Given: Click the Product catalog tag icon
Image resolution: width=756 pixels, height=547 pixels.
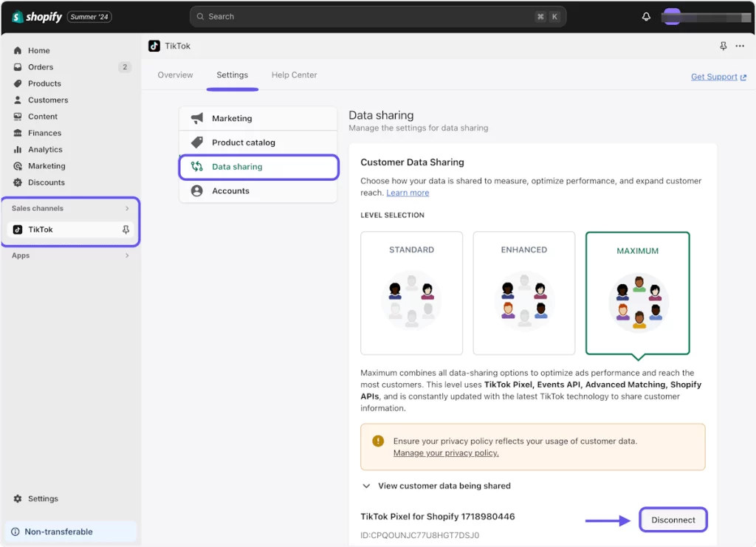Looking at the screenshot, I should pyautogui.click(x=197, y=142).
